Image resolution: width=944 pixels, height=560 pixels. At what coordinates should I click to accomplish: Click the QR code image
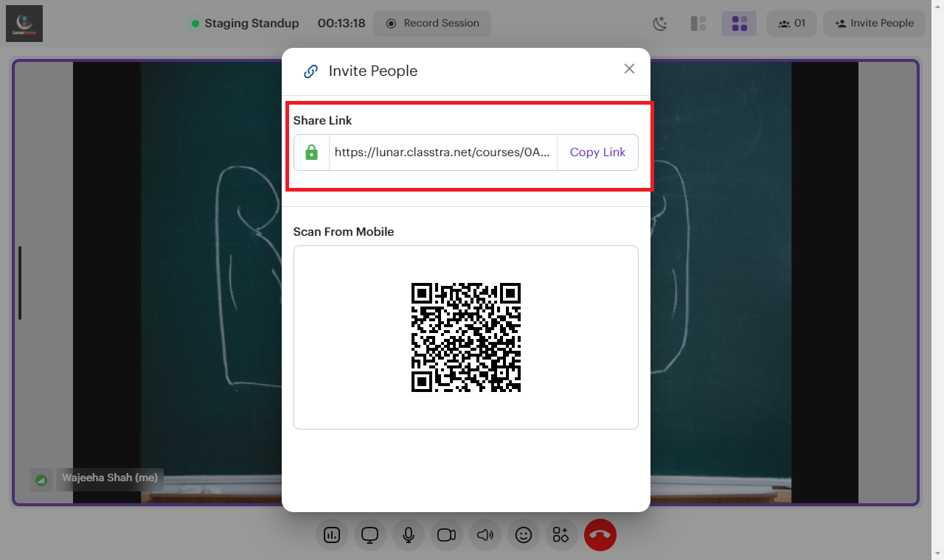click(466, 337)
